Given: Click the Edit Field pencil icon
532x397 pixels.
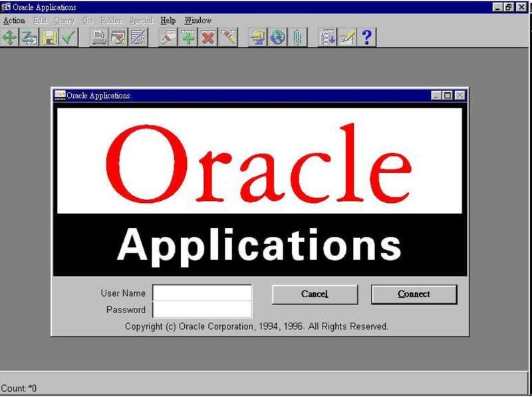Looking at the screenshot, I should [x=347, y=37].
